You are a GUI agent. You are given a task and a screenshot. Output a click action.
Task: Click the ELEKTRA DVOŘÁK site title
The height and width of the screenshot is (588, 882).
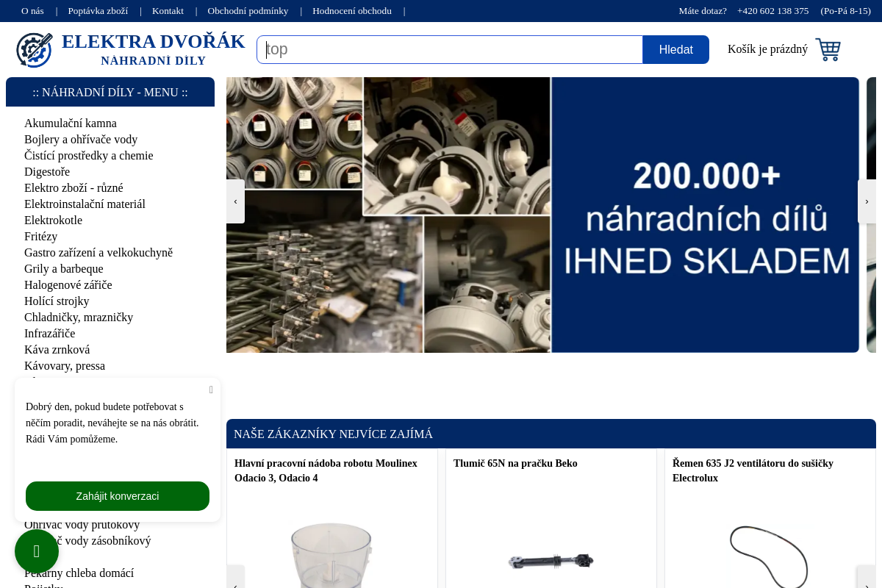153,42
